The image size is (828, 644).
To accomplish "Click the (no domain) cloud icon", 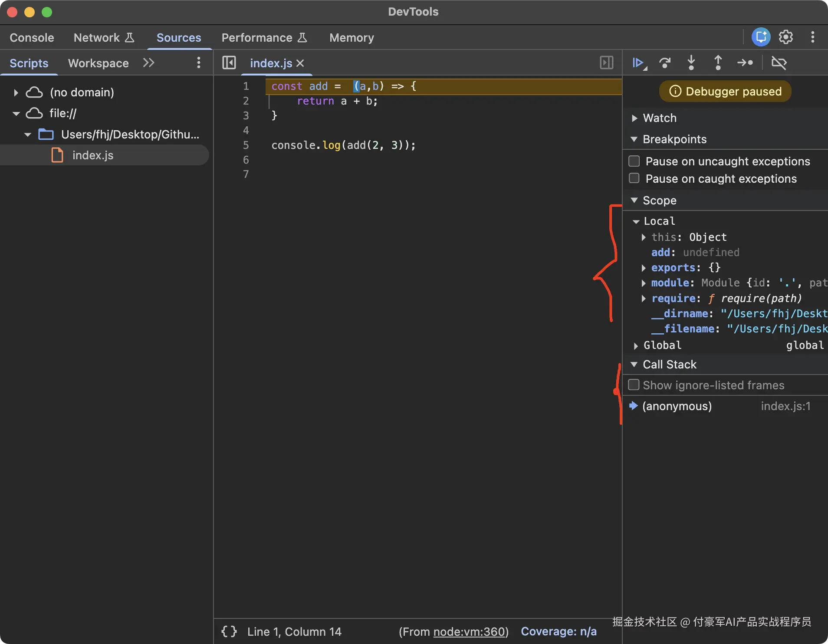I will (34, 92).
